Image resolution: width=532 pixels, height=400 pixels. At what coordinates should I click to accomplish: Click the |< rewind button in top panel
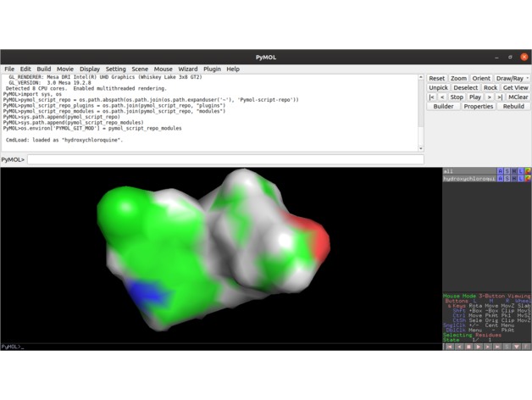[x=431, y=97]
